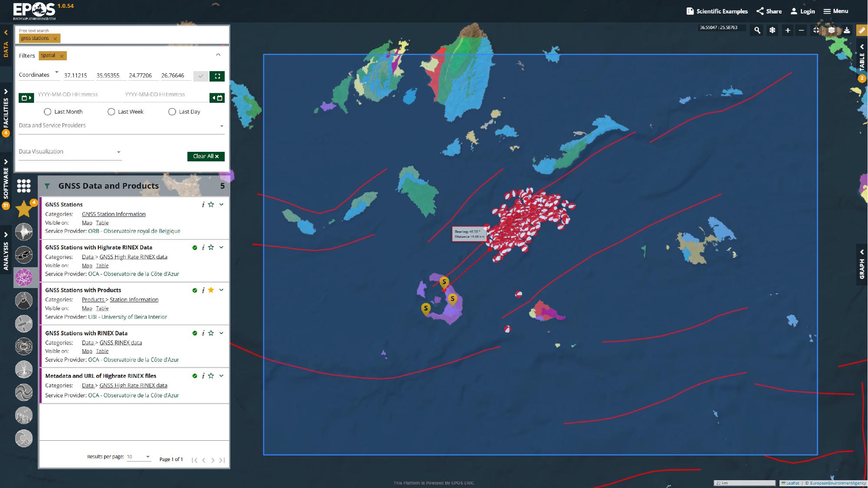The height and width of the screenshot is (488, 868).
Task: Zoom in on the map with plus button
Action: point(787,30)
